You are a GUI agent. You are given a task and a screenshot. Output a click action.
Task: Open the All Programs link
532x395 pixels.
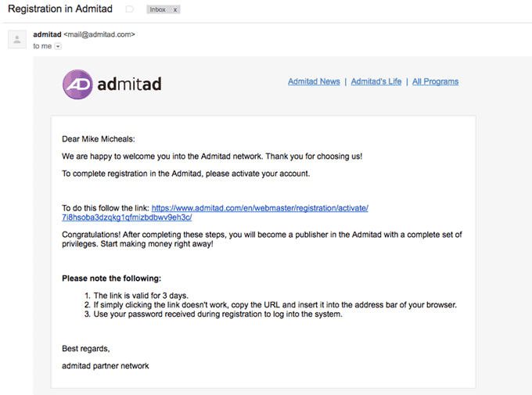(x=435, y=81)
